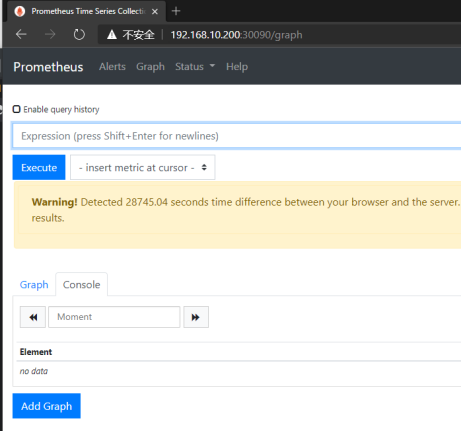Click the Prometheus brand link
The height and width of the screenshot is (431, 462).
pos(48,67)
